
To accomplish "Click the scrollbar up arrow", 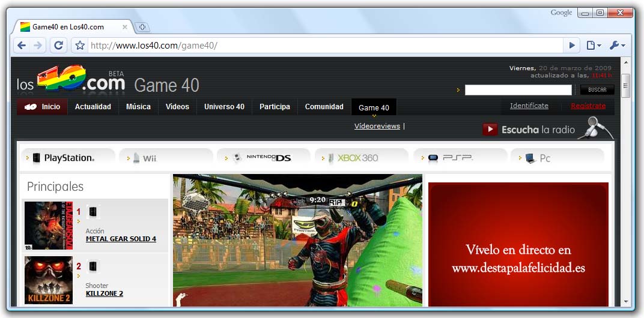I will click(626, 63).
